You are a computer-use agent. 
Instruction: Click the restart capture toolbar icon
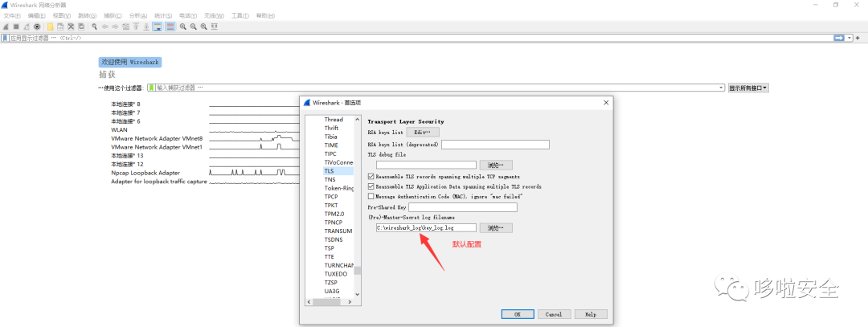[x=27, y=27]
